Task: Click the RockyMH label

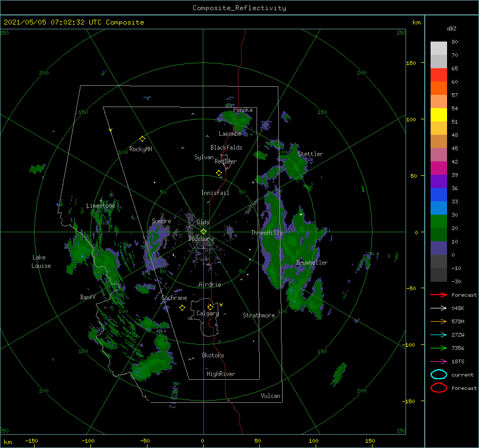Action: pos(141,149)
